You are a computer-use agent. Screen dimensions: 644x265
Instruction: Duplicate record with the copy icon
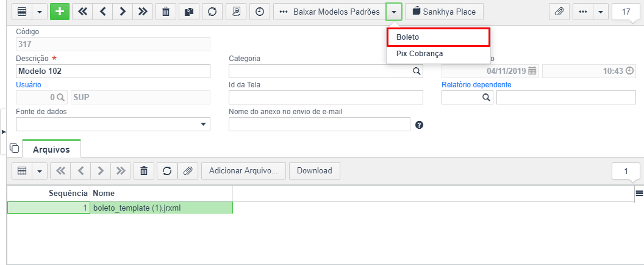click(189, 12)
